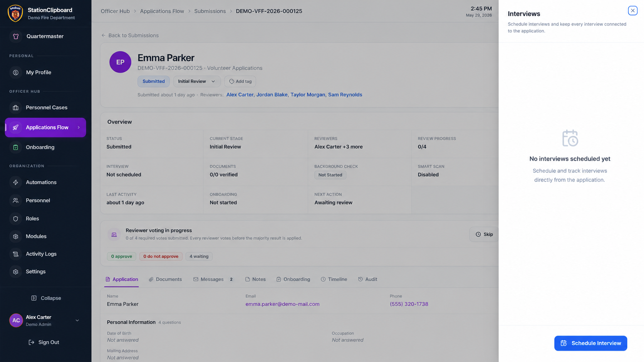Click the 0 do not approve badge
The width and height of the screenshot is (644, 362).
[x=161, y=256]
